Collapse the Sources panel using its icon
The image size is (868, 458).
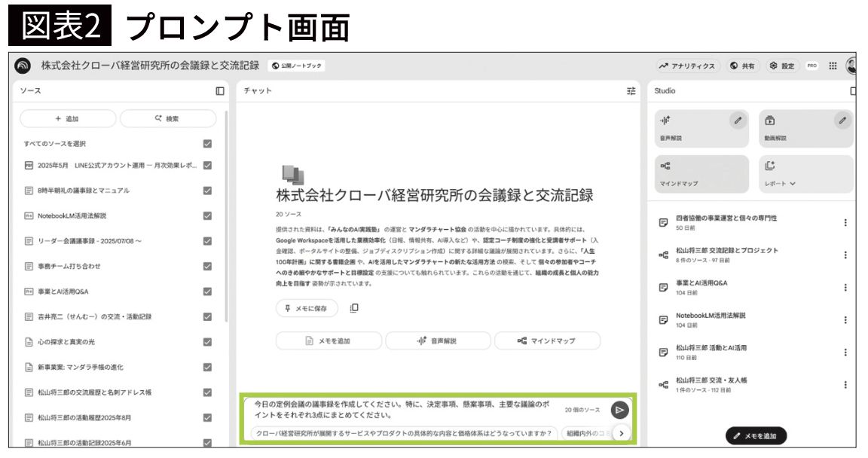220,91
